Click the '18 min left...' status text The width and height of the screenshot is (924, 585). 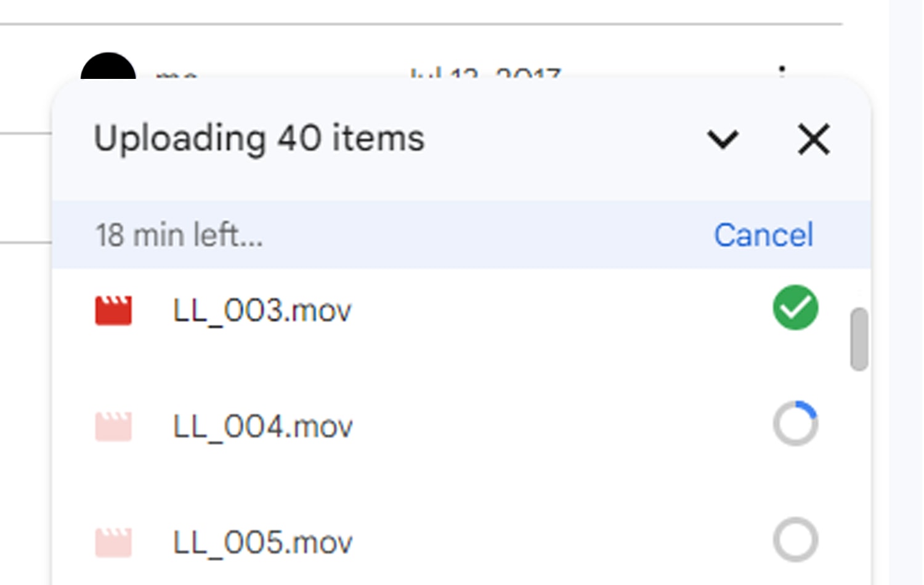click(179, 235)
